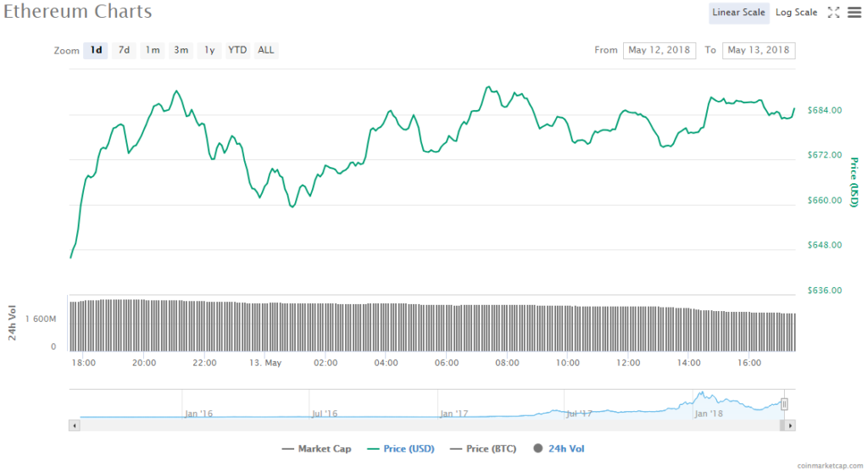868x472 pixels.
Task: Show ALL time zoom range
Action: coord(265,50)
